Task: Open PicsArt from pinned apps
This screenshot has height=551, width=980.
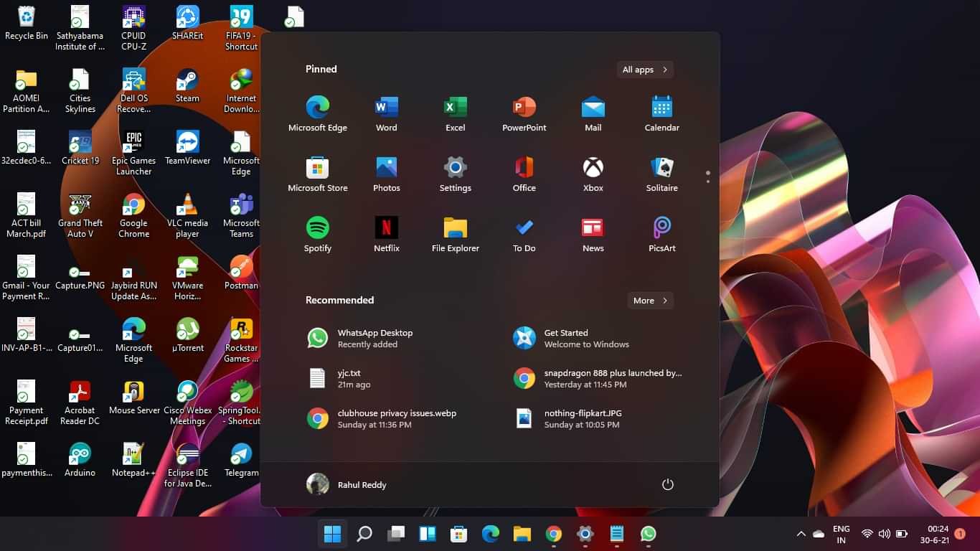Action: click(x=662, y=235)
